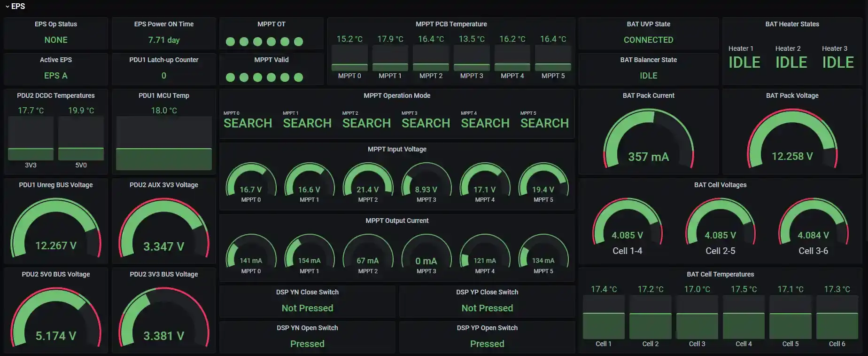Viewport: 868px width, 356px height.
Task: Open the BAT Pack Voltage panel title
Action: pos(792,95)
